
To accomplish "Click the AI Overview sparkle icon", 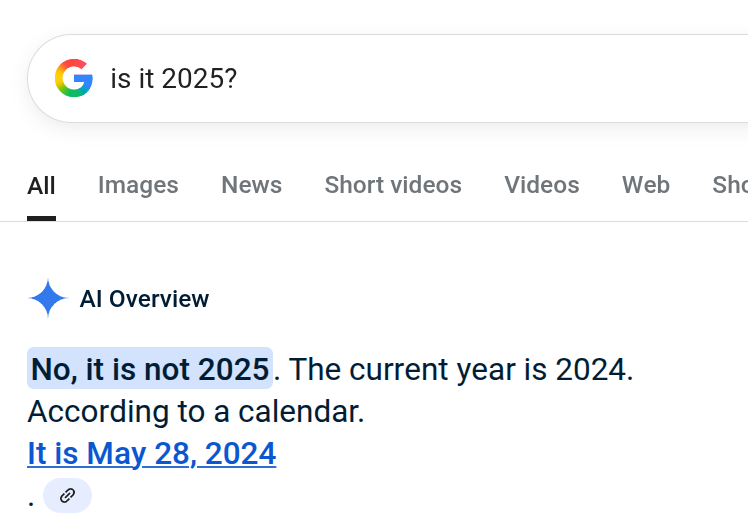I will pos(47,299).
